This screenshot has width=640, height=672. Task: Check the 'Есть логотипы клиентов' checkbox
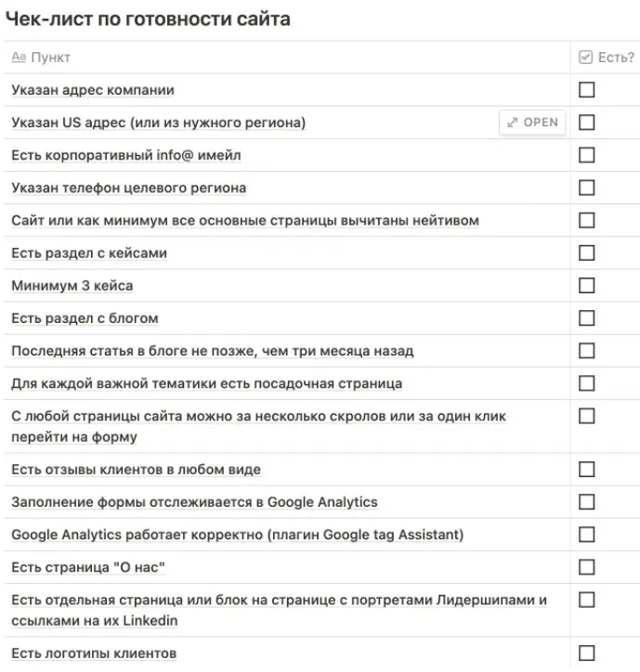586,653
